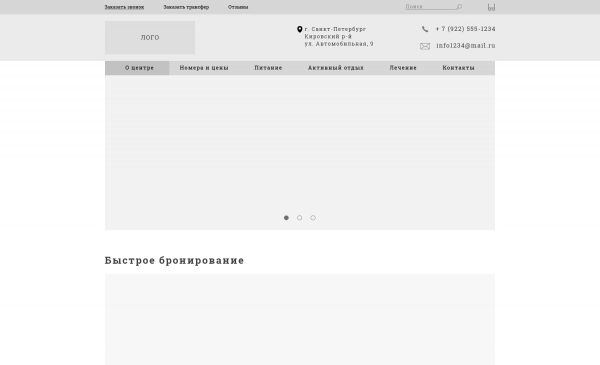
Task: Open the О центре menu tab
Action: 137,68
